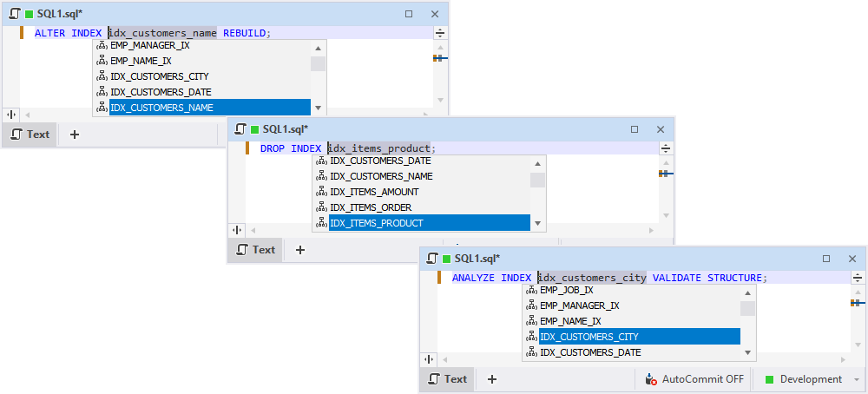Viewport: 868px width, 394px height.
Task: Open Text tab in ANALYZE INDEX window
Action: (x=447, y=379)
